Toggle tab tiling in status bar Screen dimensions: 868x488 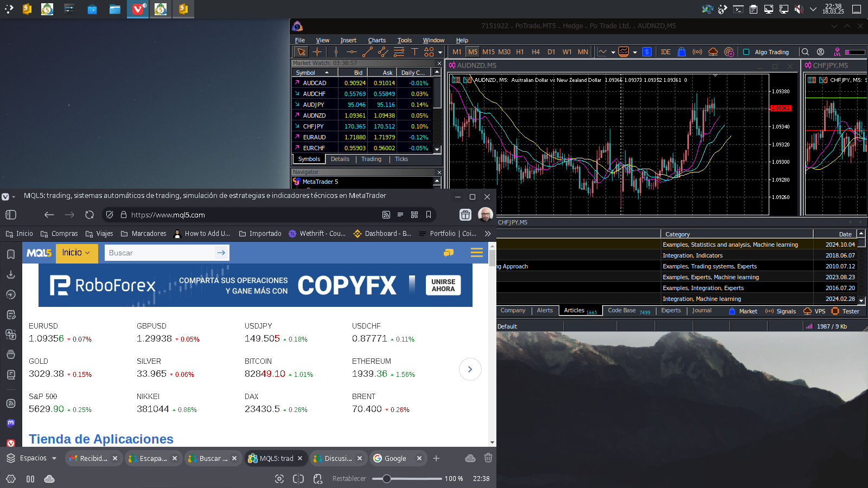[298, 479]
